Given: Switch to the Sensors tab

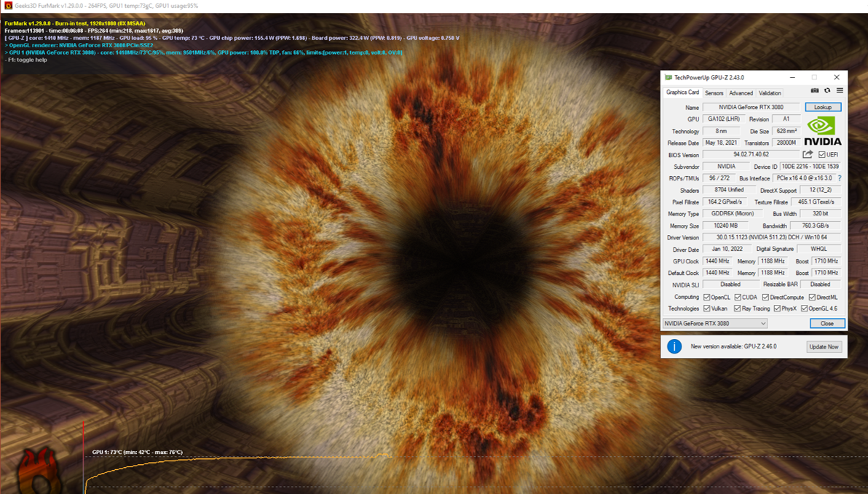Looking at the screenshot, I should 714,93.
